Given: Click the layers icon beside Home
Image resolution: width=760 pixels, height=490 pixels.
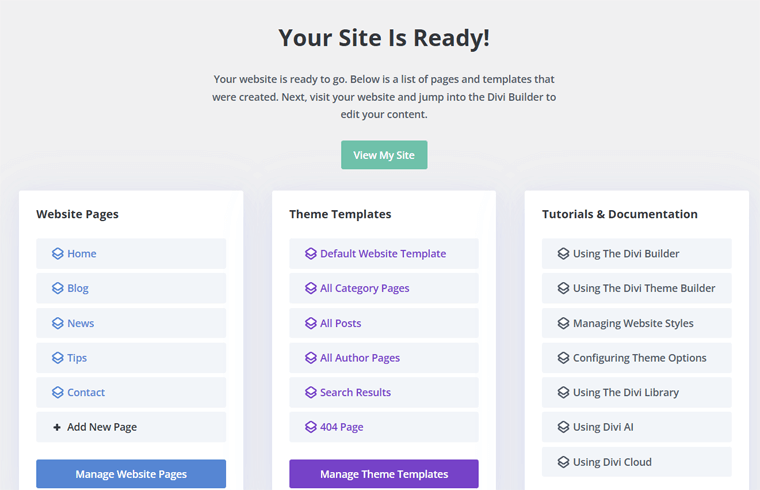Looking at the screenshot, I should point(58,253).
